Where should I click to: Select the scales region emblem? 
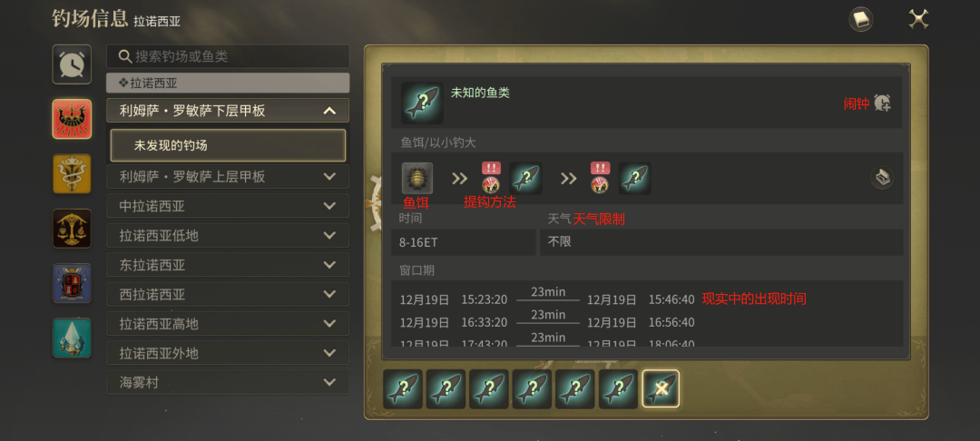(x=72, y=228)
